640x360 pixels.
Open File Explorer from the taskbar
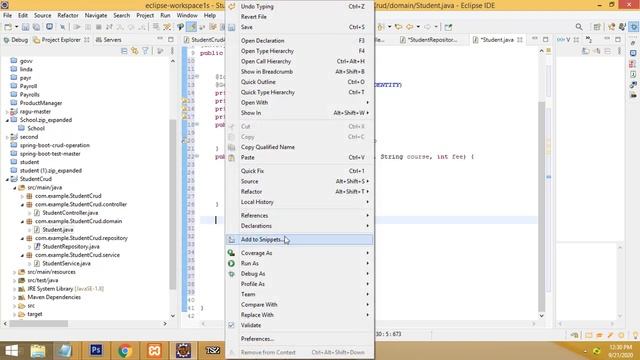[38, 350]
